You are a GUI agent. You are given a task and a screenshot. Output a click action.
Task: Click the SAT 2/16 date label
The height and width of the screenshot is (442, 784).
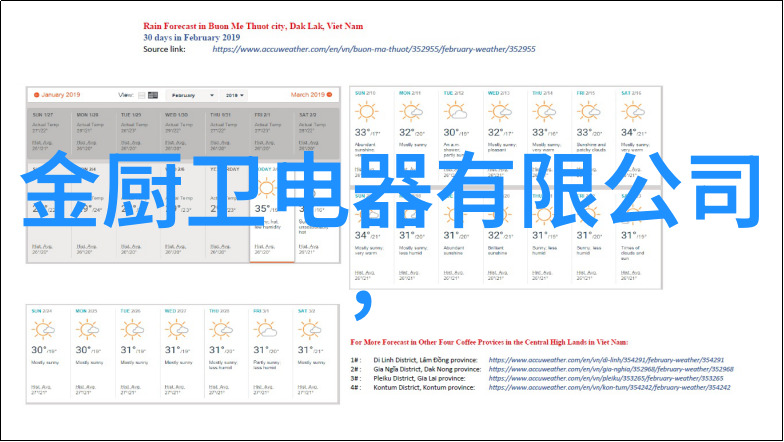pos(631,93)
